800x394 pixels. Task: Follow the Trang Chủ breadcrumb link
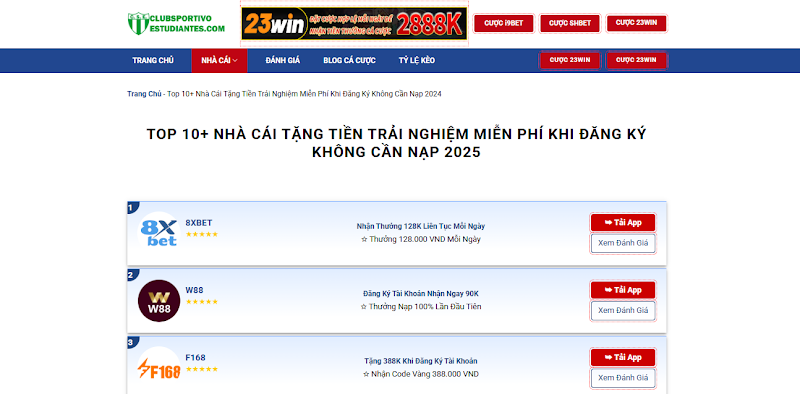click(x=144, y=94)
